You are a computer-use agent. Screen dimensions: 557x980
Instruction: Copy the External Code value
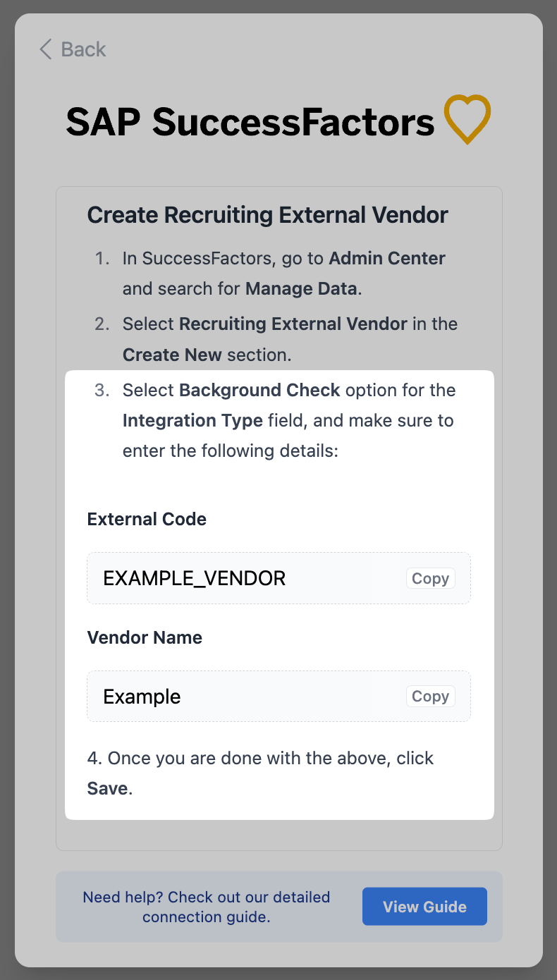click(x=430, y=578)
